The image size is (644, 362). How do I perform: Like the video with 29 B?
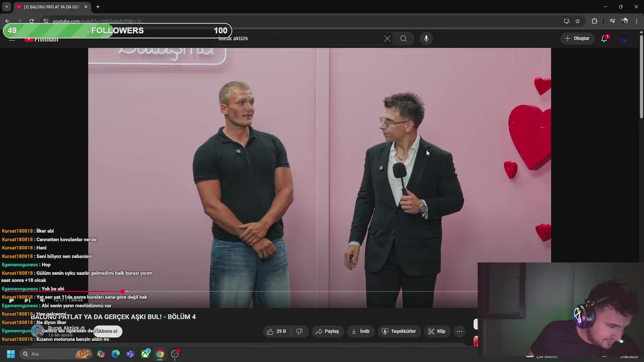tap(276, 331)
